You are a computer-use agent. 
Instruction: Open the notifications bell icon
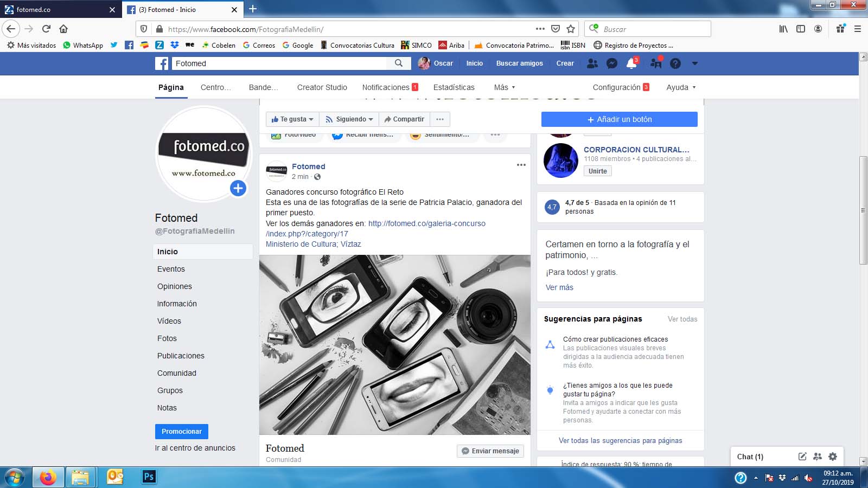[631, 63]
